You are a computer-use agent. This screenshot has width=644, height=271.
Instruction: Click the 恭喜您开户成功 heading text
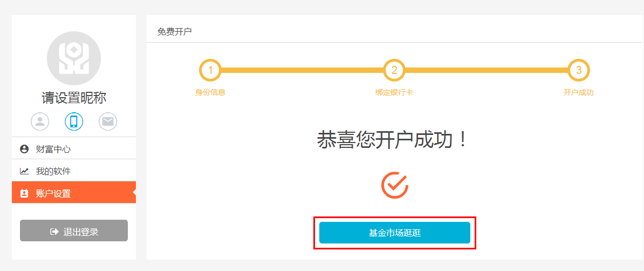coord(392,141)
